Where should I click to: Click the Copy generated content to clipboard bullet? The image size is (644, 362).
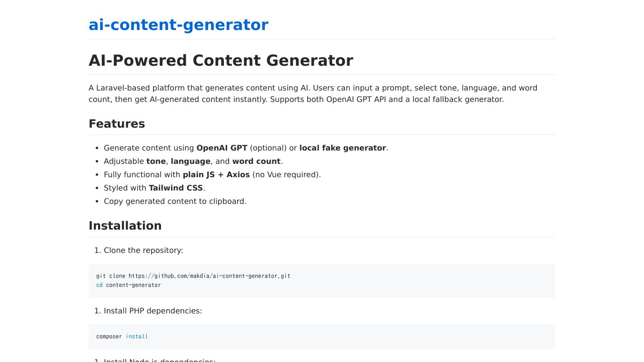tap(175, 201)
